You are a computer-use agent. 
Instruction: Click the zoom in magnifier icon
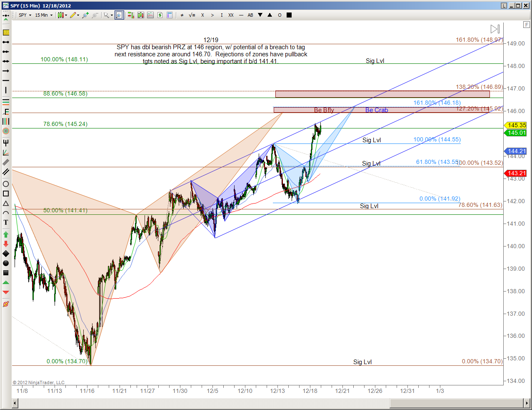pos(85,15)
